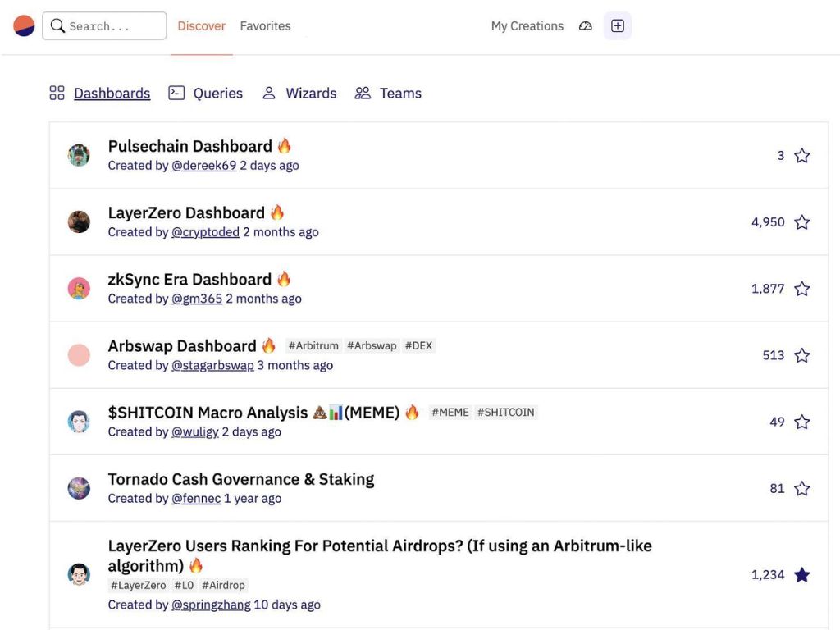This screenshot has height=630, width=840.
Task: Click the Teams people icon
Action: [363, 93]
